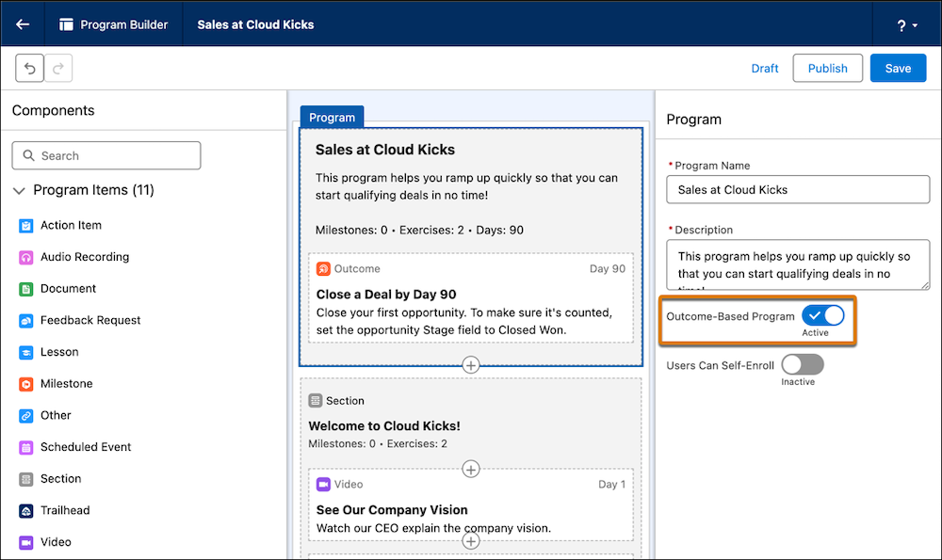Select the Feedback Request component icon
Viewport: 942px width, 560px height.
pos(23,320)
